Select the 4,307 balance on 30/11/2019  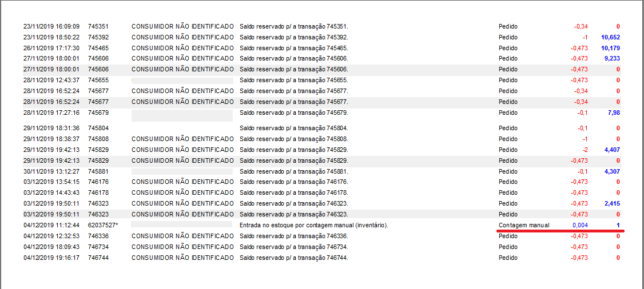pyautogui.click(x=612, y=171)
